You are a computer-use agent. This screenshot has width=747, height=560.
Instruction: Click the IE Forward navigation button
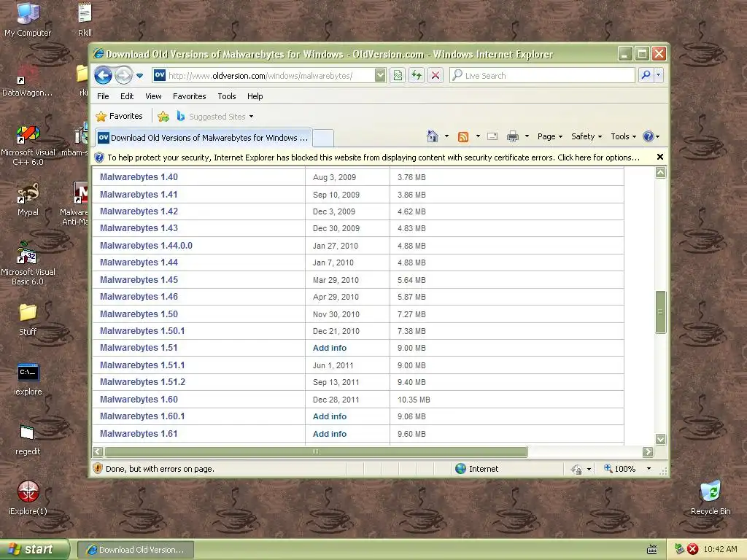point(123,75)
